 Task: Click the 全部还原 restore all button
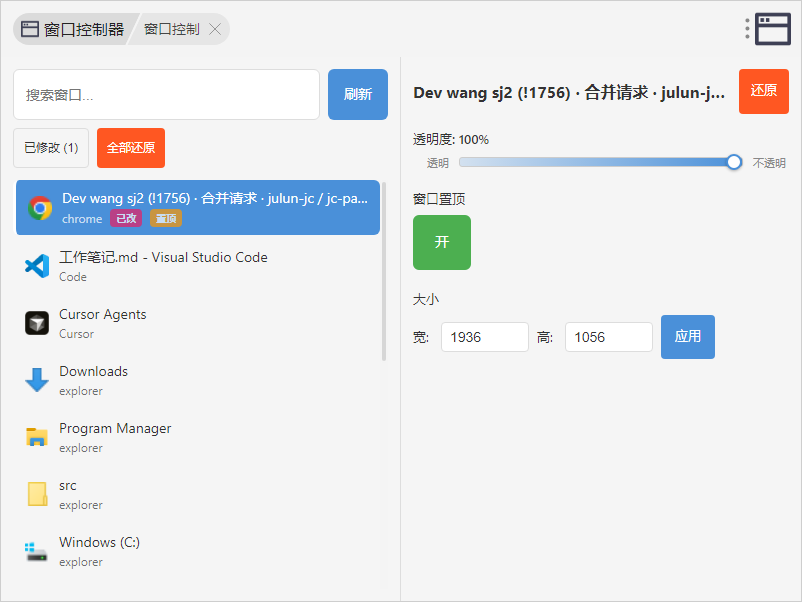pos(131,148)
